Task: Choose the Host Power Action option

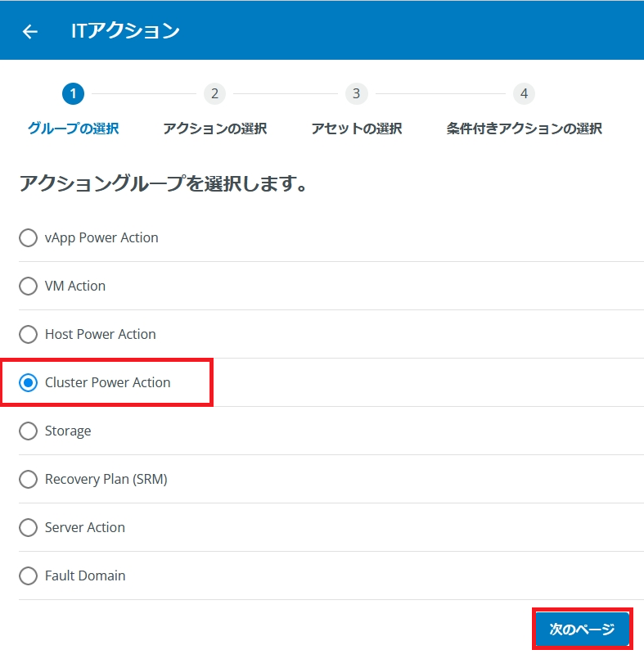Action: [29, 334]
